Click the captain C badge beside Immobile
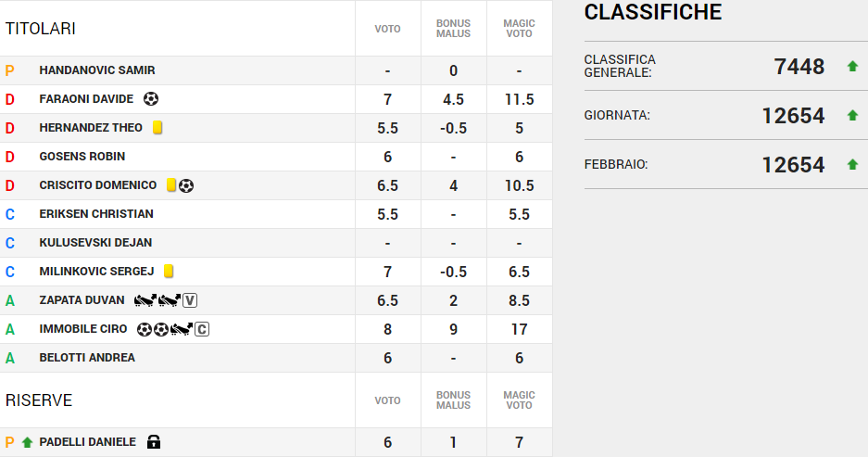This screenshot has height=457, width=868. [x=201, y=329]
